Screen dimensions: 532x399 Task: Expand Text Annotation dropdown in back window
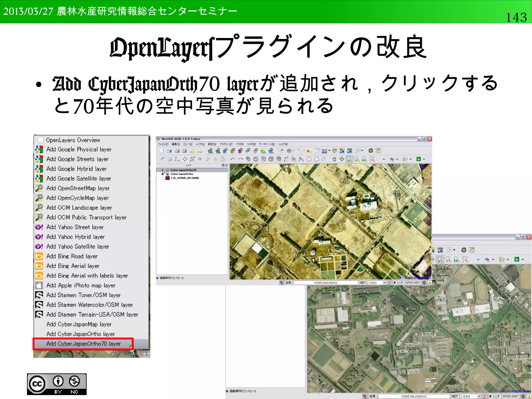454,250
